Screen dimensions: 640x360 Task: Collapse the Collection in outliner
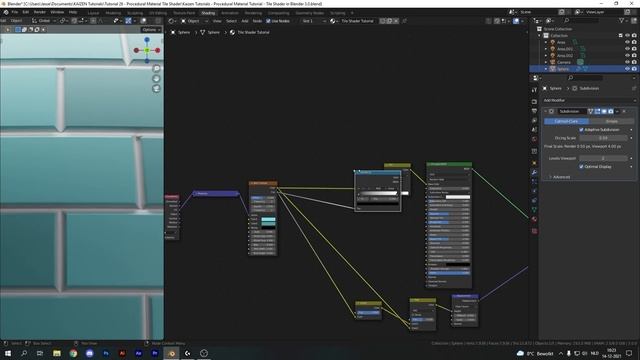[540, 36]
